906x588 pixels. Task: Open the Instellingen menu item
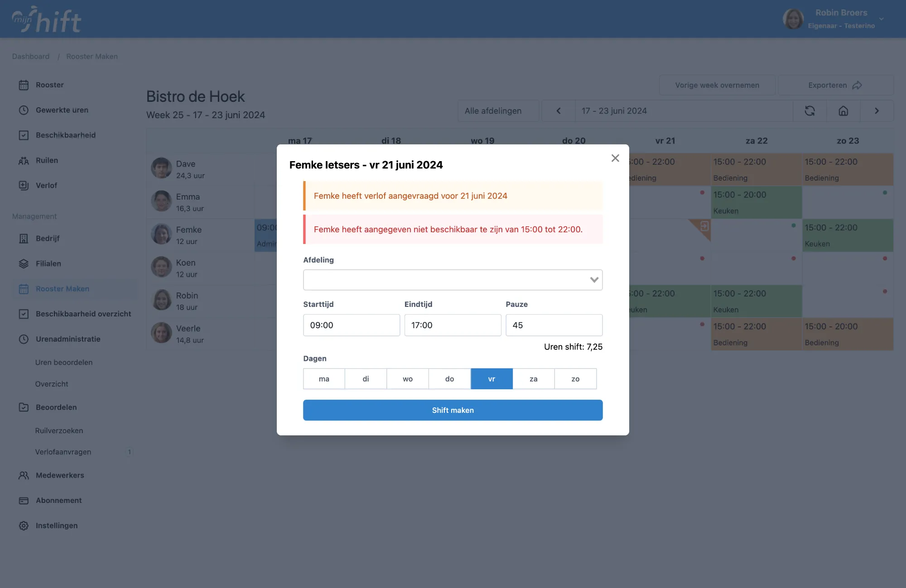pyautogui.click(x=57, y=526)
